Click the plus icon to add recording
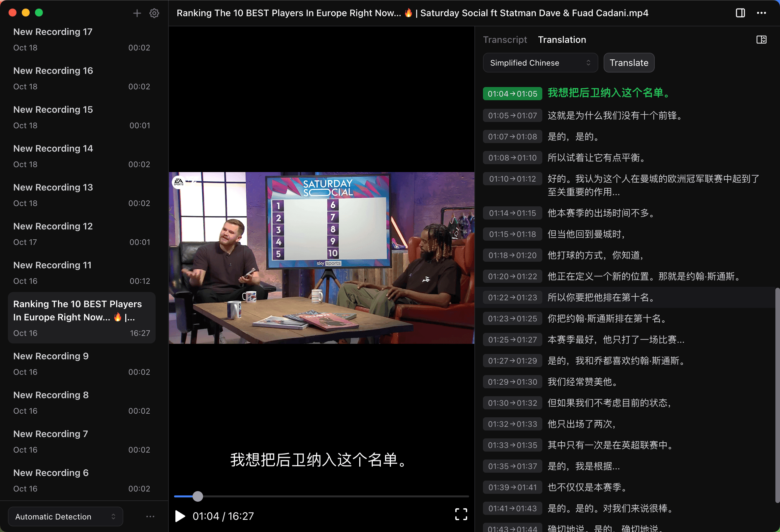 pyautogui.click(x=137, y=13)
